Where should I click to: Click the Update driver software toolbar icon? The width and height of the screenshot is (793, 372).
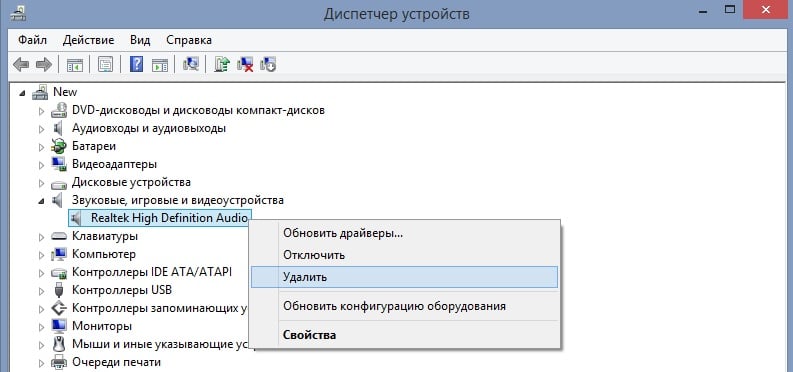(222, 65)
